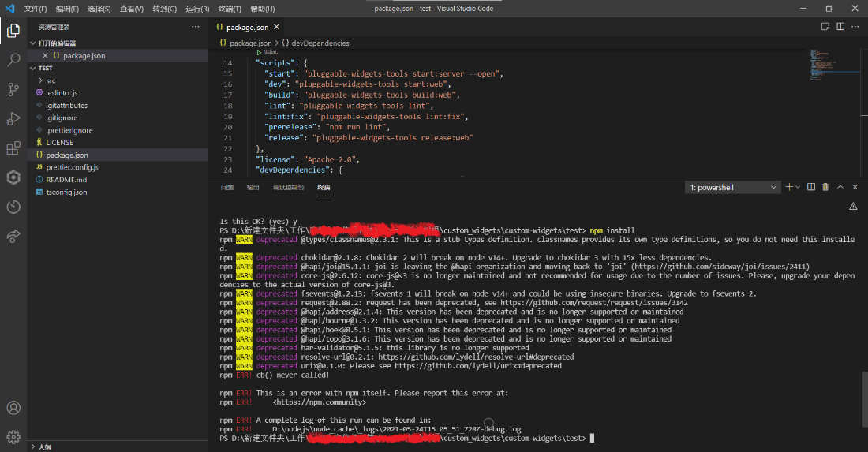Click the terminal prompt input area

[593, 438]
